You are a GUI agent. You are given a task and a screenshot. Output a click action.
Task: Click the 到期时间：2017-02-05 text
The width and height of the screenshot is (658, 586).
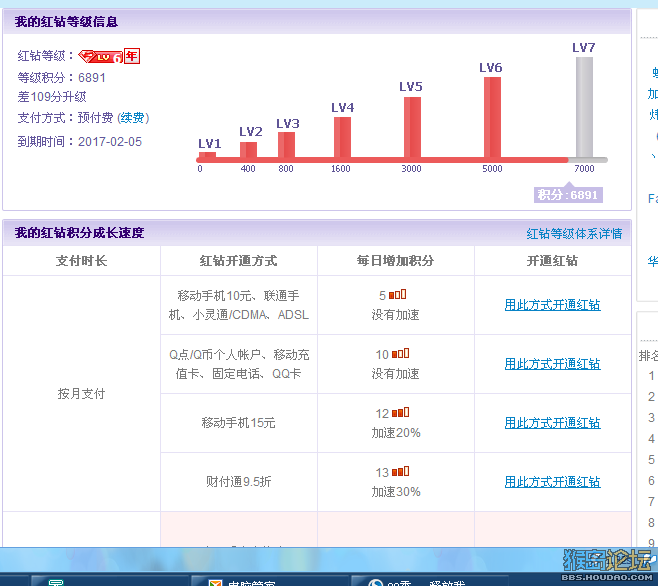point(79,141)
